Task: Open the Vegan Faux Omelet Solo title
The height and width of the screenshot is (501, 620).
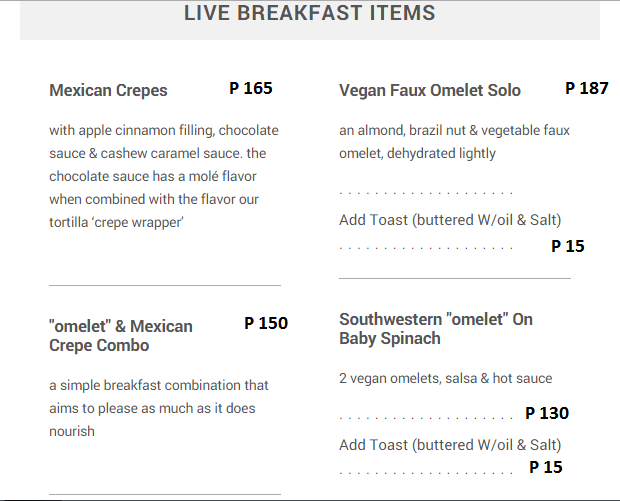Action: point(430,90)
